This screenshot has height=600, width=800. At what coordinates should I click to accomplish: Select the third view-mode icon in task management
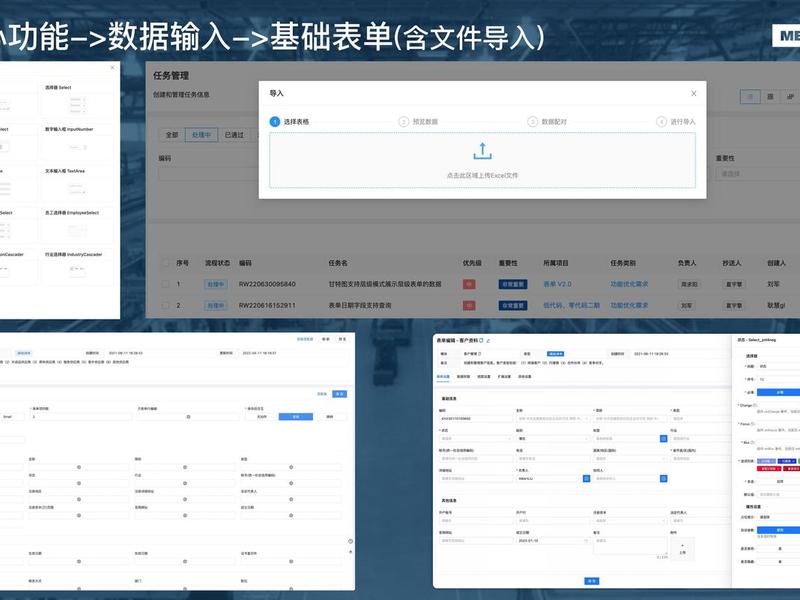click(790, 96)
